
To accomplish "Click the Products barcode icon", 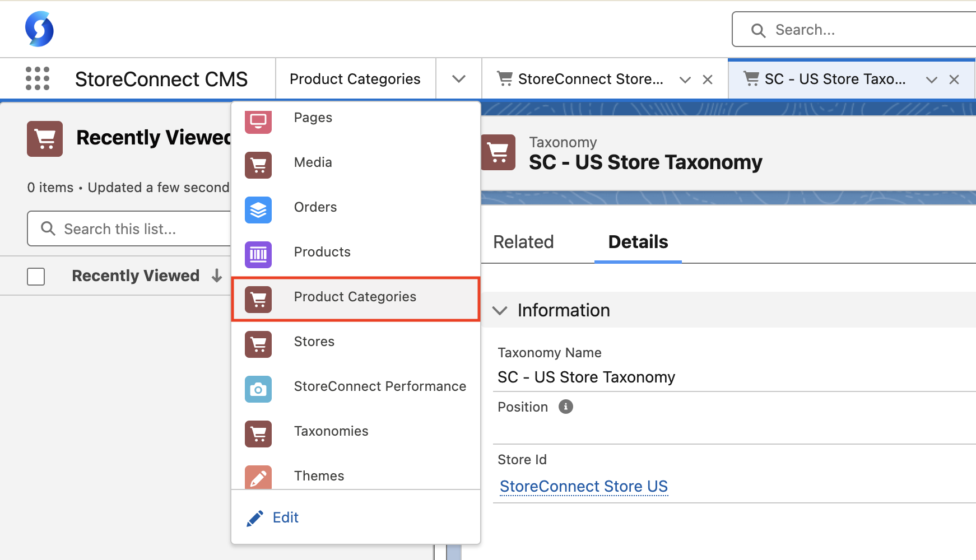I will point(258,255).
